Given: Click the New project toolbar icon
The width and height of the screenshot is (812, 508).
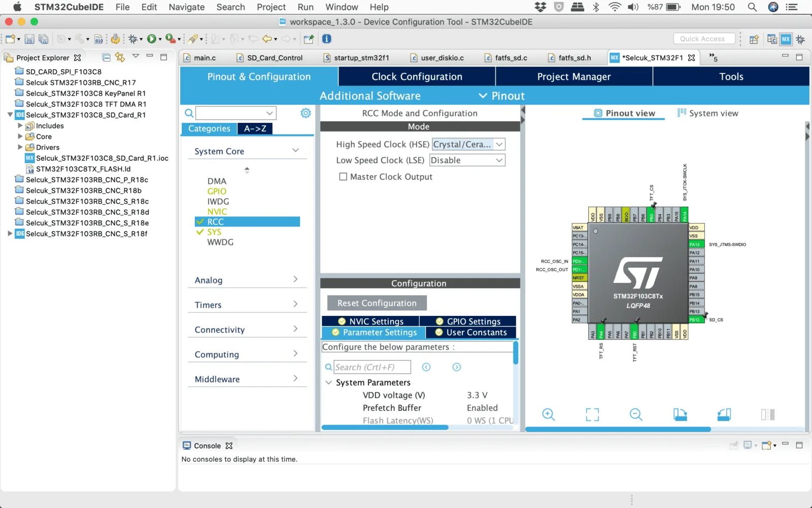Looking at the screenshot, I should (10, 39).
